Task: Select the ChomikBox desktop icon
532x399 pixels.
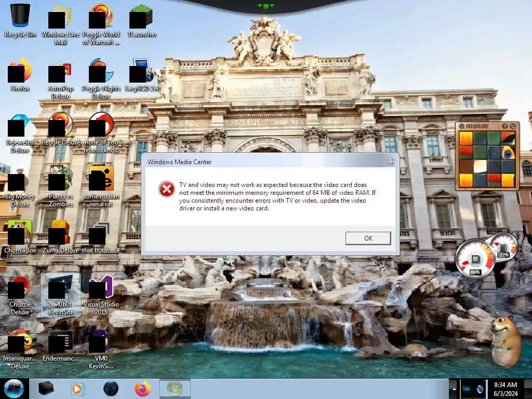Action: tap(20, 237)
